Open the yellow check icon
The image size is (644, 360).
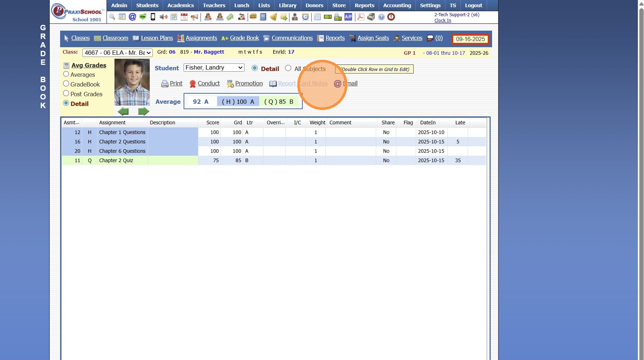328,17
